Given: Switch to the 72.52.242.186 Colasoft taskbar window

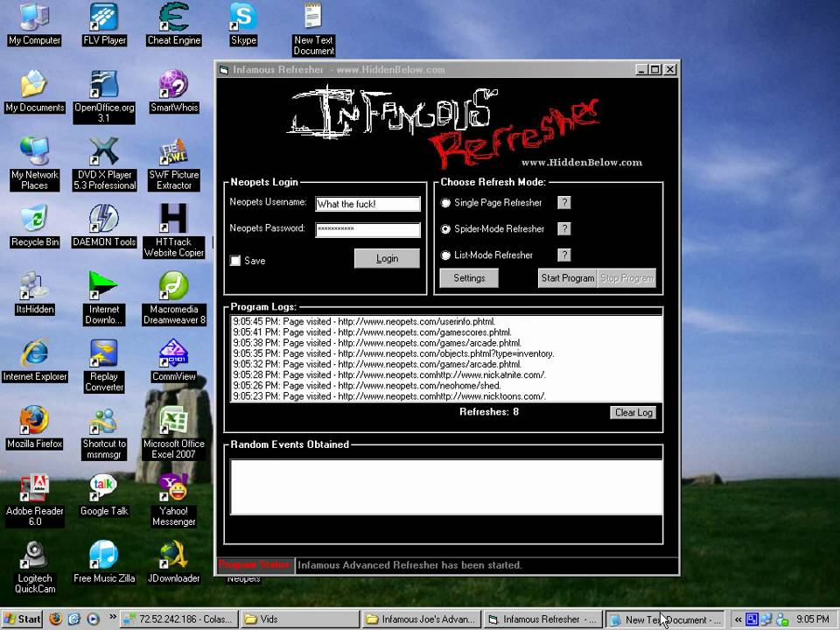Looking at the screenshot, I should coord(178,619).
